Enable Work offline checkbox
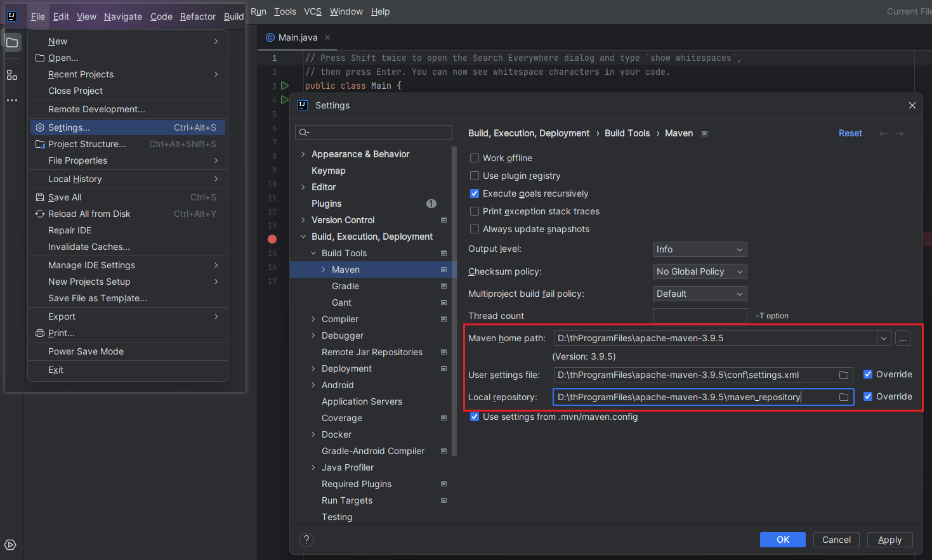932x560 pixels. click(x=475, y=158)
